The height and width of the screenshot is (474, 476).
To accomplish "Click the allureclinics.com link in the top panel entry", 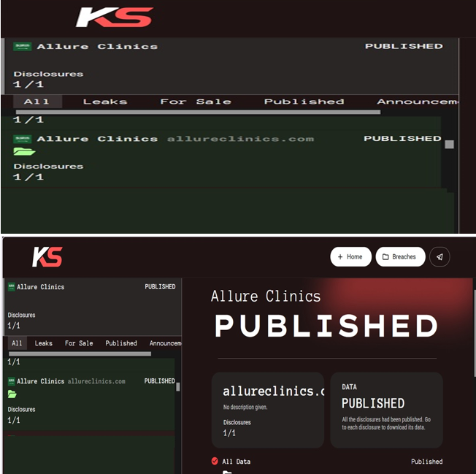I will coord(240,139).
